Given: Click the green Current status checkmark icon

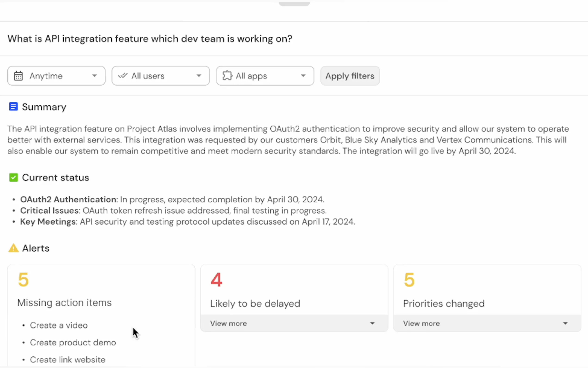Looking at the screenshot, I should pos(13,178).
